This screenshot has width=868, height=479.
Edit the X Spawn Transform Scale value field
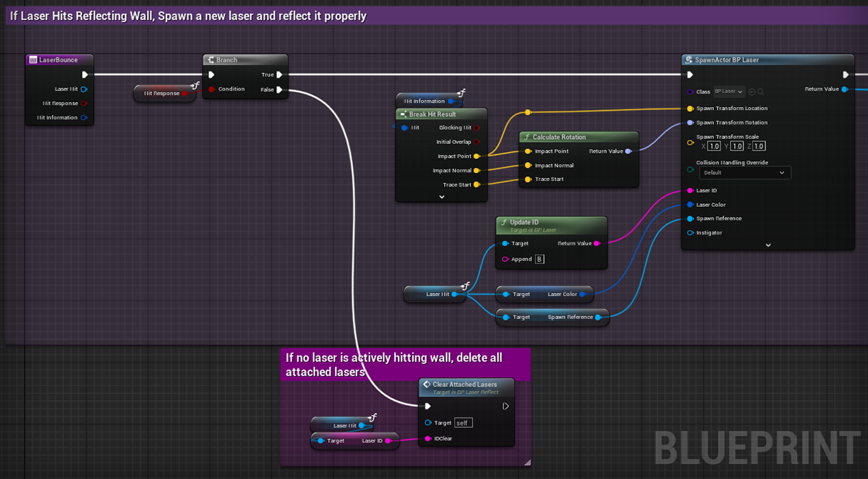(x=713, y=145)
